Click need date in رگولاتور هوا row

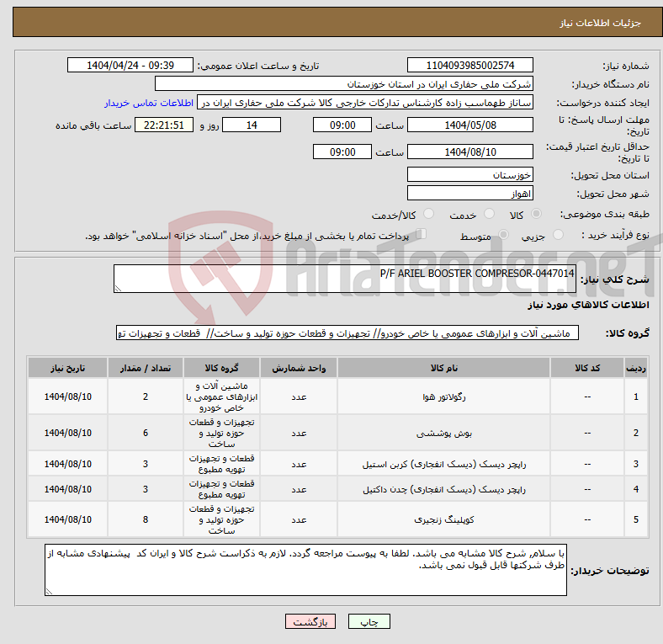click(x=67, y=397)
